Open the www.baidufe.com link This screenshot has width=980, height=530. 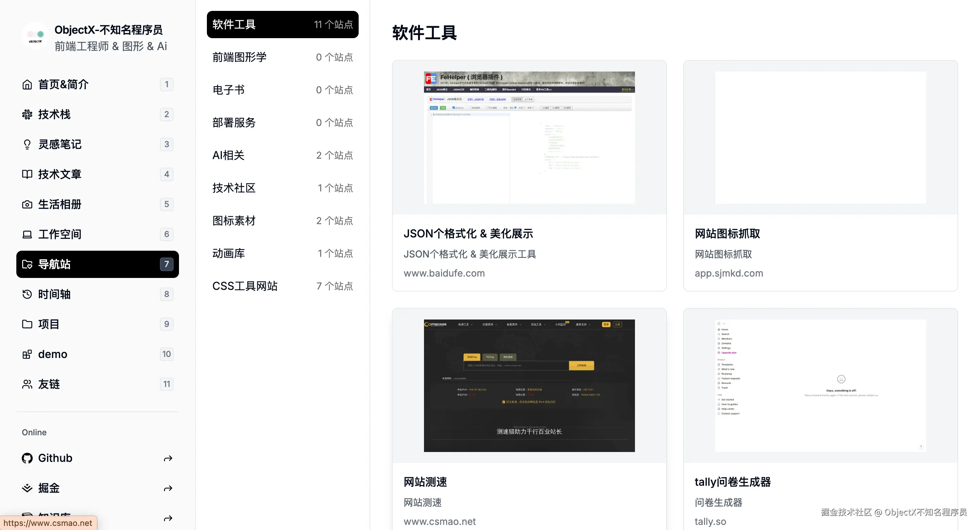point(444,273)
